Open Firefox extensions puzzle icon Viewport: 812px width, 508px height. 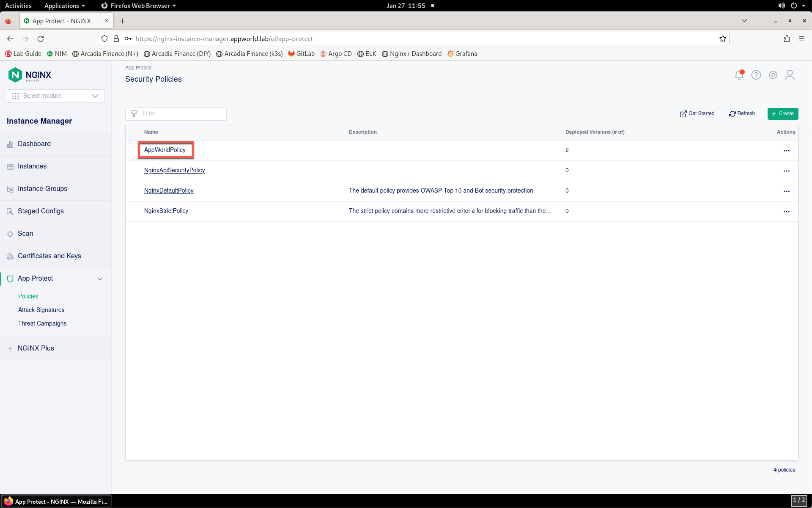click(x=786, y=39)
